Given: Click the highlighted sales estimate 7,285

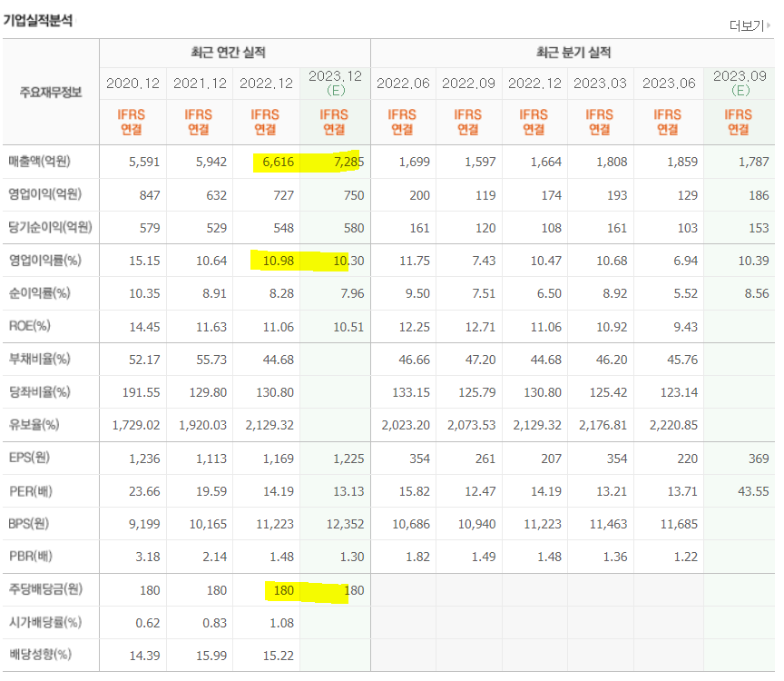Looking at the screenshot, I should pyautogui.click(x=348, y=163).
